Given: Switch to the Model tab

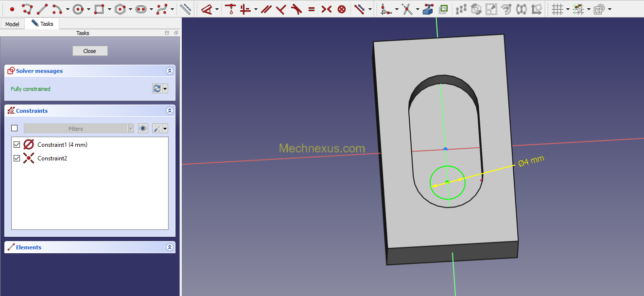Looking at the screenshot, I should (x=12, y=24).
